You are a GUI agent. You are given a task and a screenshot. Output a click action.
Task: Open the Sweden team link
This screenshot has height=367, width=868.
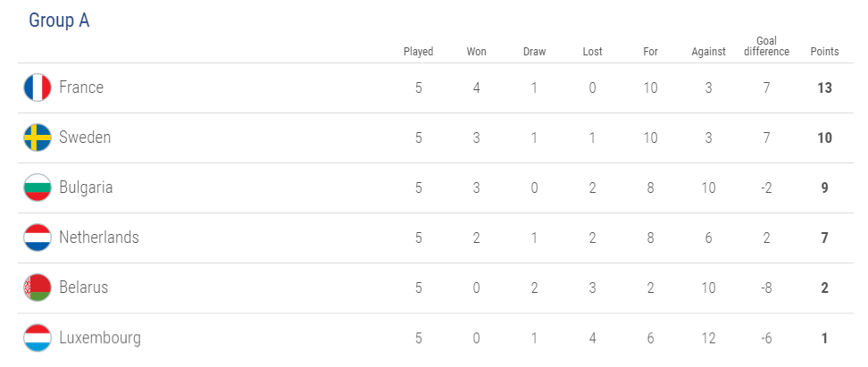pos(85,138)
